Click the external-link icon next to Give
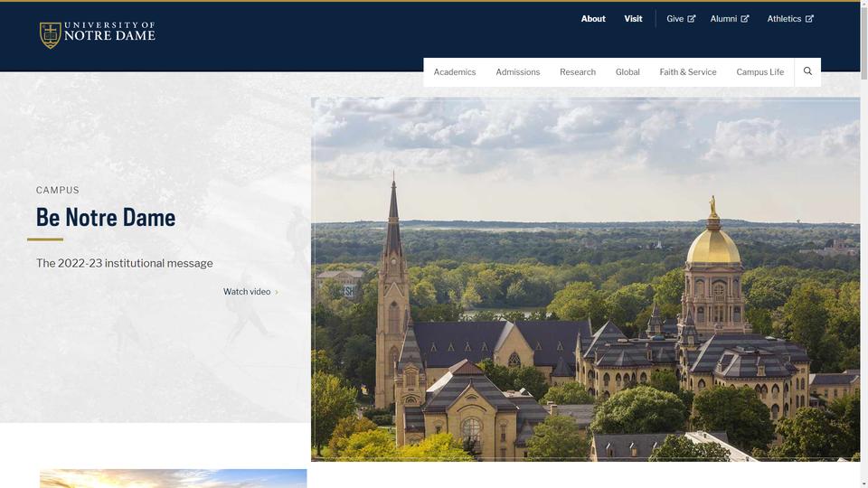This screenshot has width=868, height=488. click(692, 19)
